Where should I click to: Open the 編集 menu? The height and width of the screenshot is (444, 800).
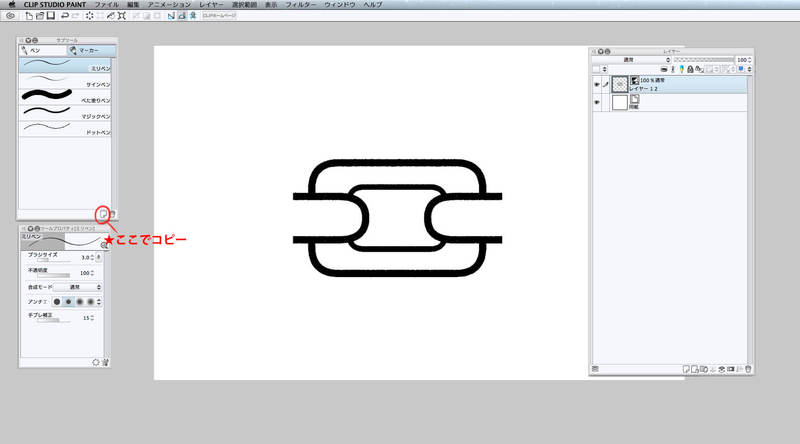tap(133, 5)
